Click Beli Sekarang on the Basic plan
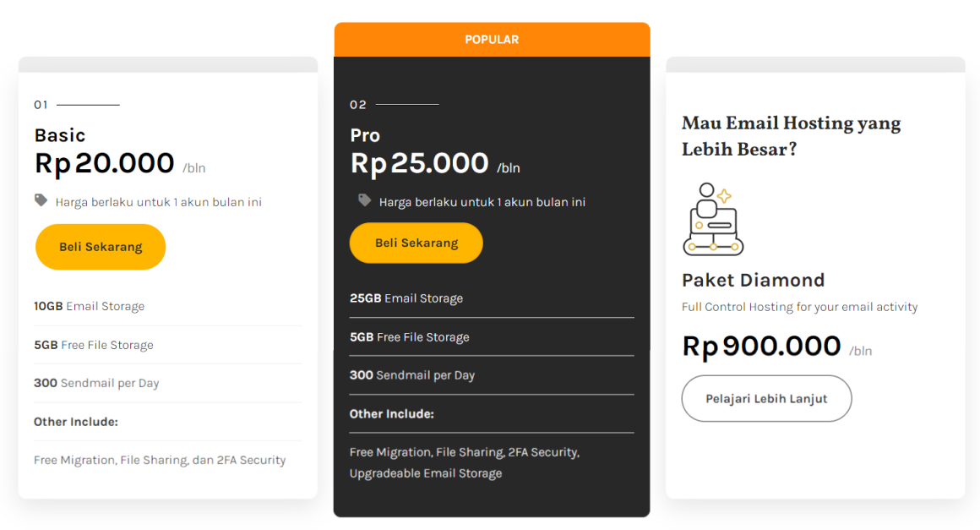Screen dimensions: 980x530 pos(100,246)
